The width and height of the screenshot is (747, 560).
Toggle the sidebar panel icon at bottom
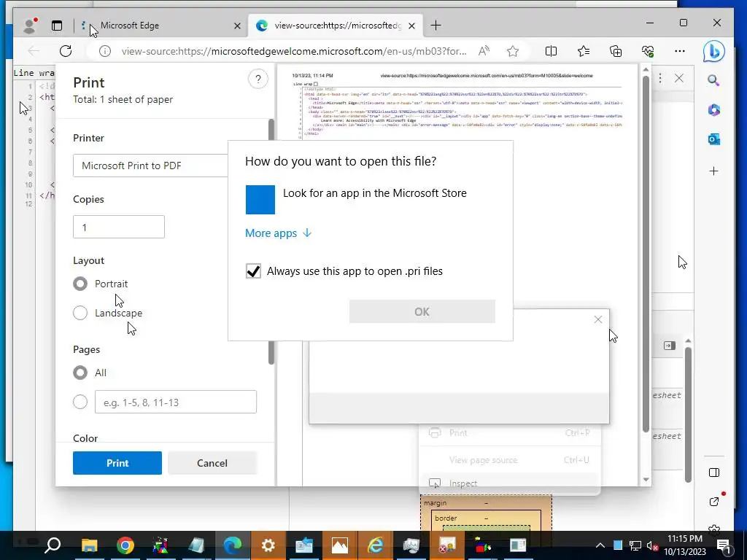[713, 472]
